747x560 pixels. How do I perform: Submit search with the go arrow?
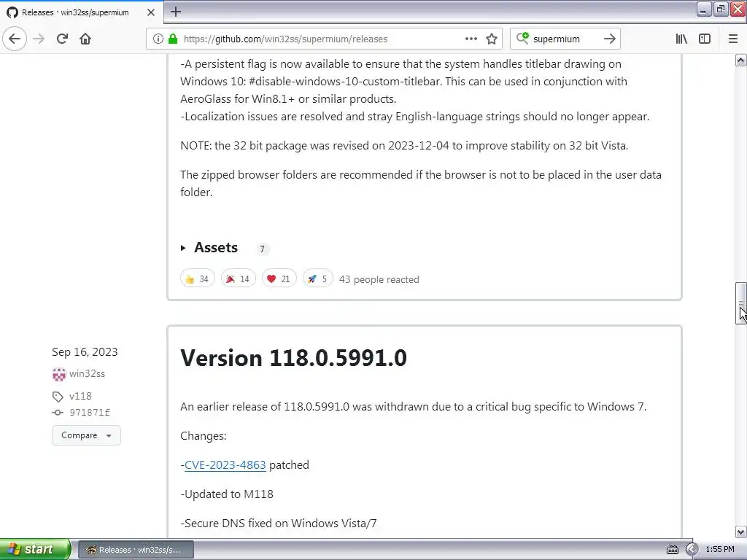[609, 39]
